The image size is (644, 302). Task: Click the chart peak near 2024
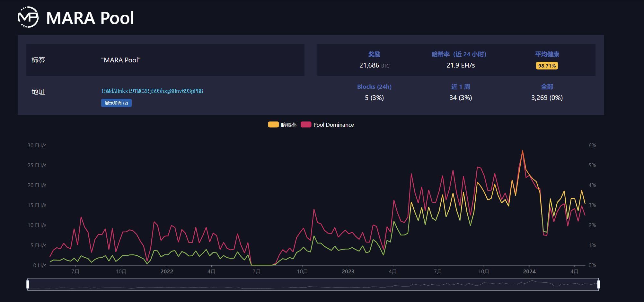(x=522, y=151)
